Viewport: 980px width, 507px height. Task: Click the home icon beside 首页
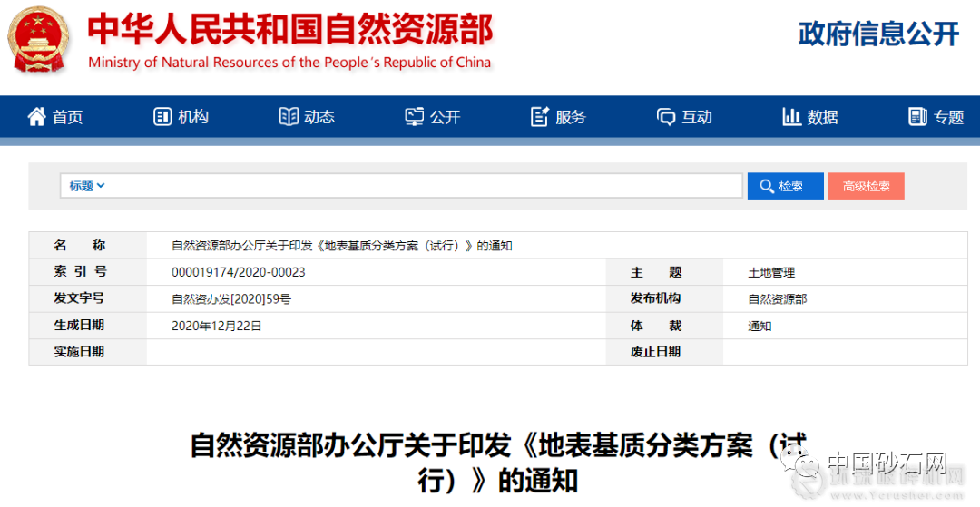point(36,117)
